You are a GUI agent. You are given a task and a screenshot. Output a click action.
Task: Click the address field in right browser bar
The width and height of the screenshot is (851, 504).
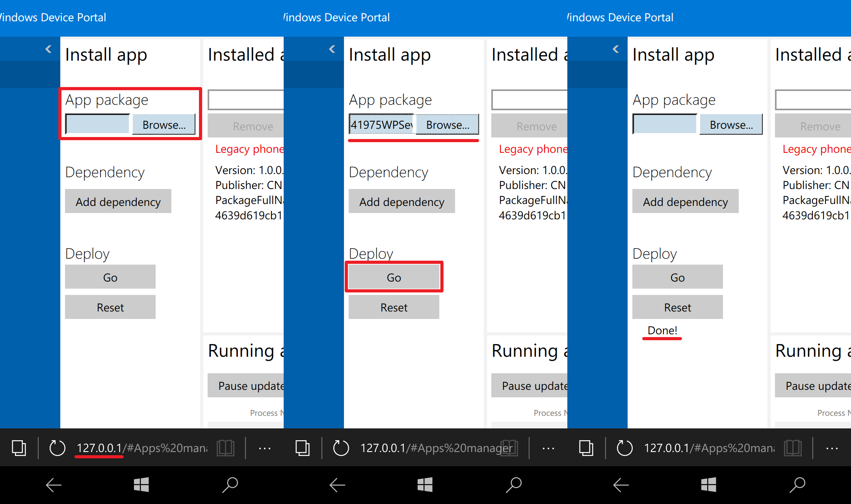point(709,448)
